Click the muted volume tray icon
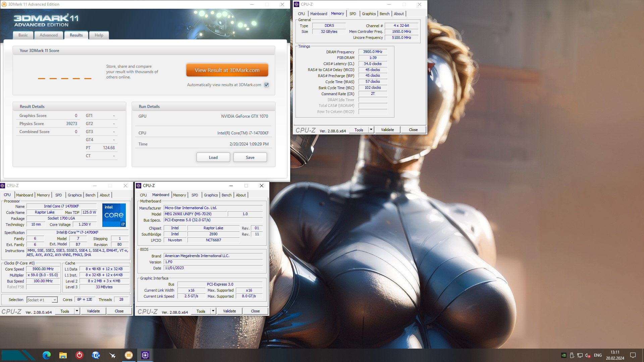Screen dimensions: 644x362 (x=588, y=355)
